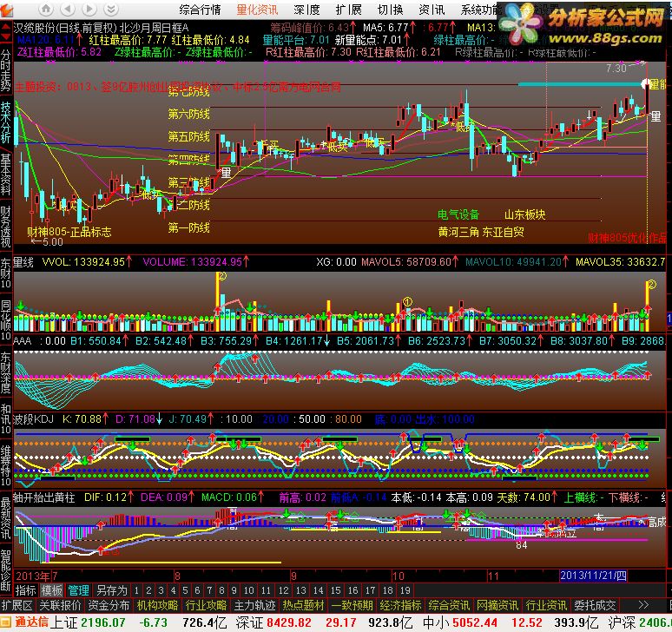
Task: Click the red up arrow beside stock name
Action: tap(6, 28)
